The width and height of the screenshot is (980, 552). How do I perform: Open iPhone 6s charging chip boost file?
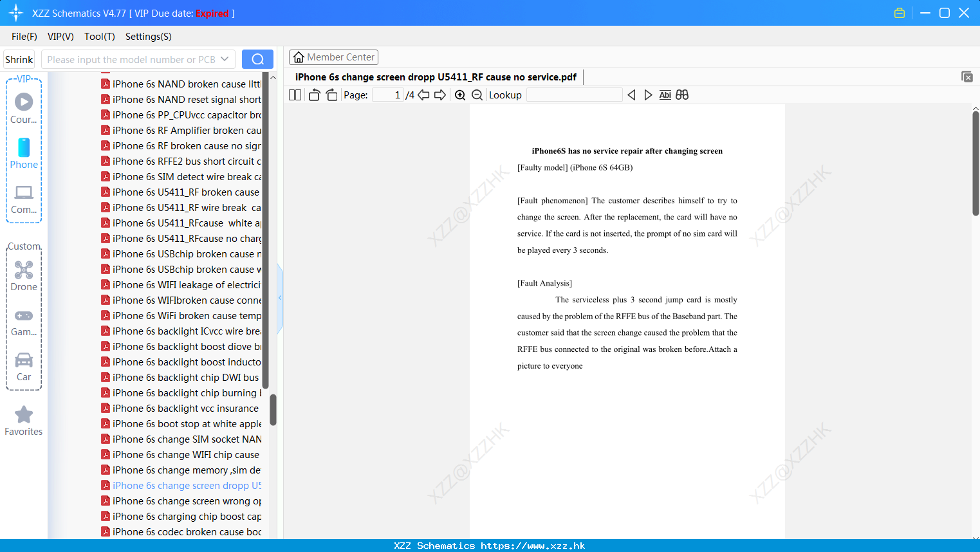coord(181,517)
